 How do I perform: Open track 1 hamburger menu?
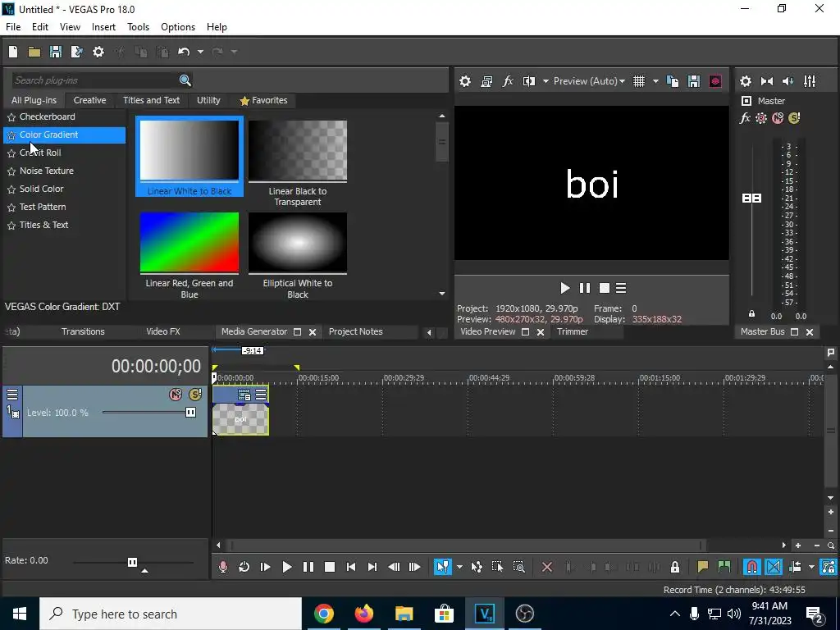click(x=11, y=395)
